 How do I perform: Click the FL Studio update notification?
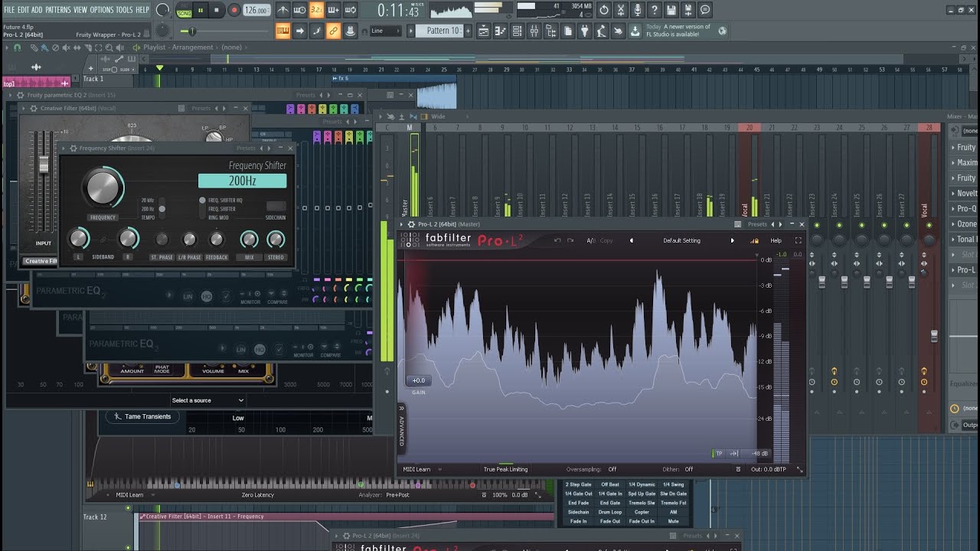tap(679, 31)
